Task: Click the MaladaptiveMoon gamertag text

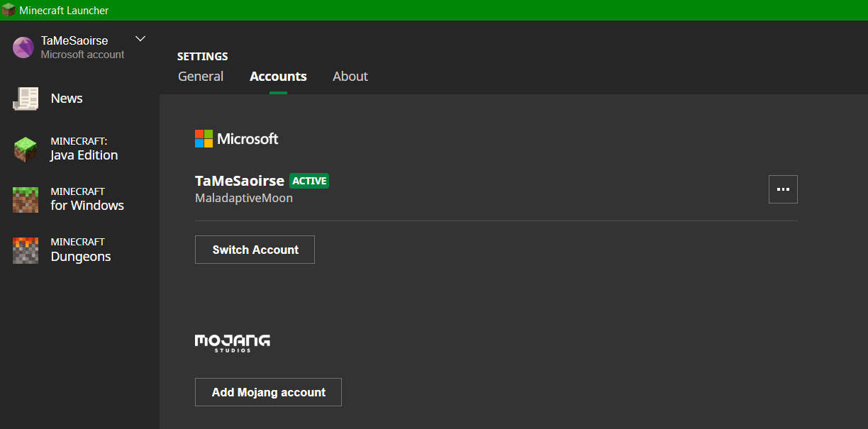Action: (244, 199)
